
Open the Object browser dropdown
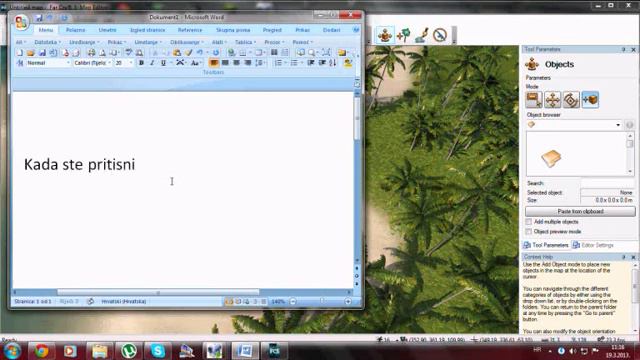[x=618, y=125]
